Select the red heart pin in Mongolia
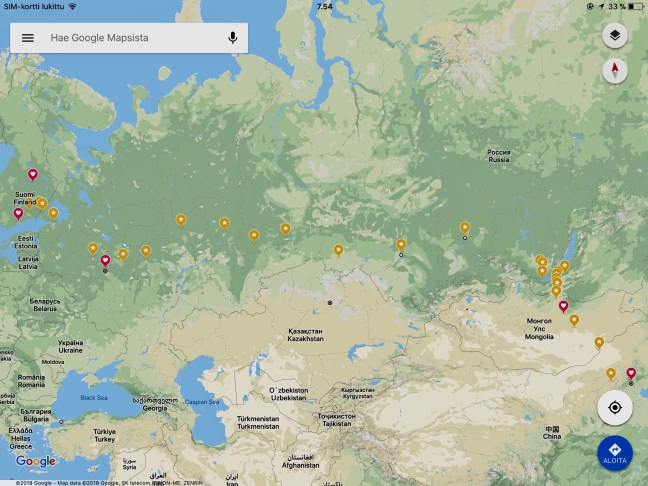Image resolution: width=648 pixels, height=486 pixels. (x=563, y=306)
